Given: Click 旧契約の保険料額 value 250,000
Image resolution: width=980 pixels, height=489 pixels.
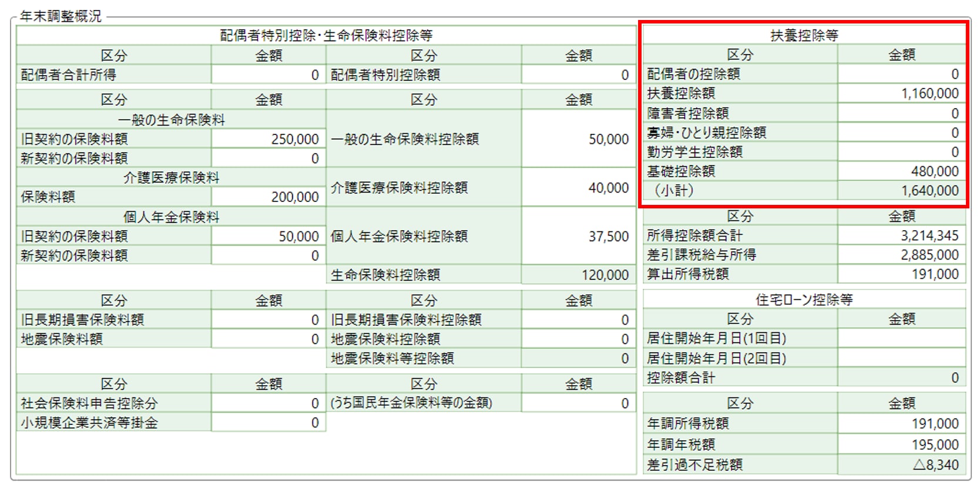Looking at the screenshot, I should (x=269, y=139).
